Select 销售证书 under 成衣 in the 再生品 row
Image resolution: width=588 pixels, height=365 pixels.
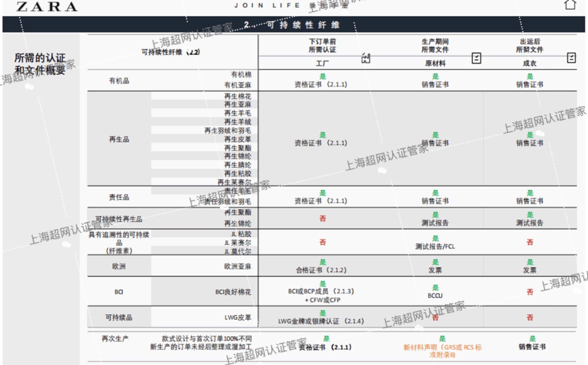click(530, 143)
